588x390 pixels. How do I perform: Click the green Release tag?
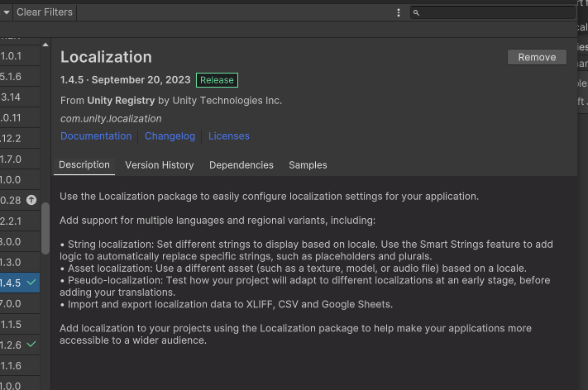(x=217, y=80)
